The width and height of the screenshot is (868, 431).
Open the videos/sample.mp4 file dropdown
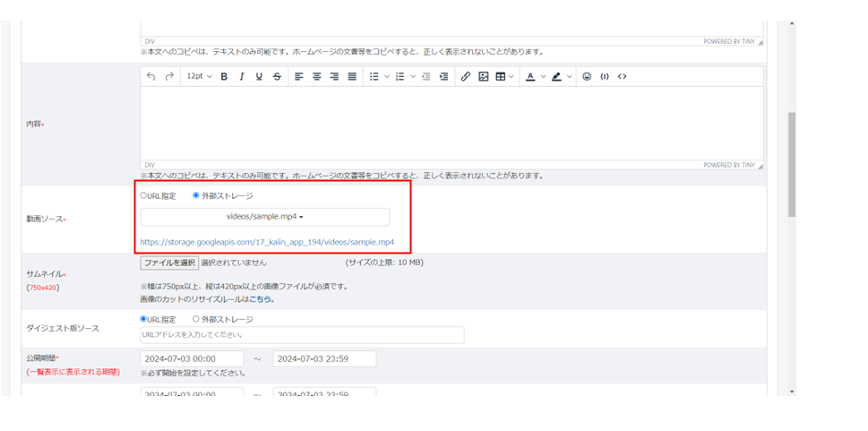[264, 217]
